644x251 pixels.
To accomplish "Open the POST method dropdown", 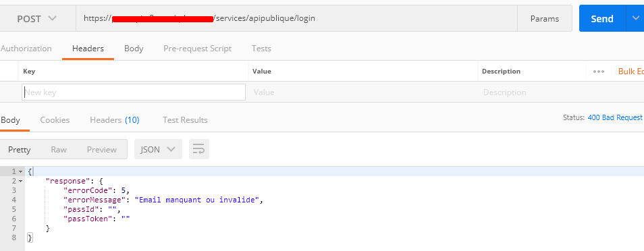I will tap(36, 18).
